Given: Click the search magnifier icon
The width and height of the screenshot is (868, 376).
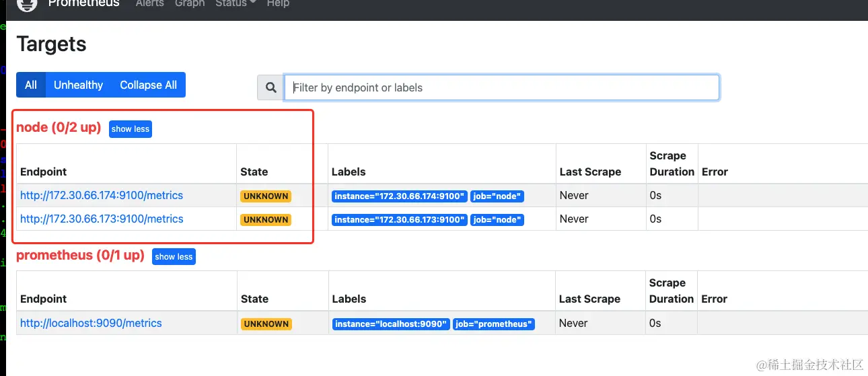Looking at the screenshot, I should (x=271, y=87).
